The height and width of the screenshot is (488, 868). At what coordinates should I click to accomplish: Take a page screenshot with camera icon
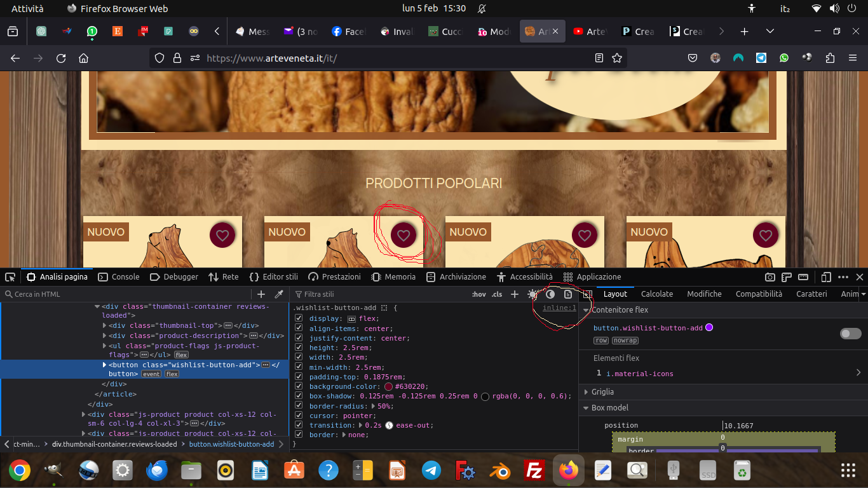pyautogui.click(x=770, y=277)
